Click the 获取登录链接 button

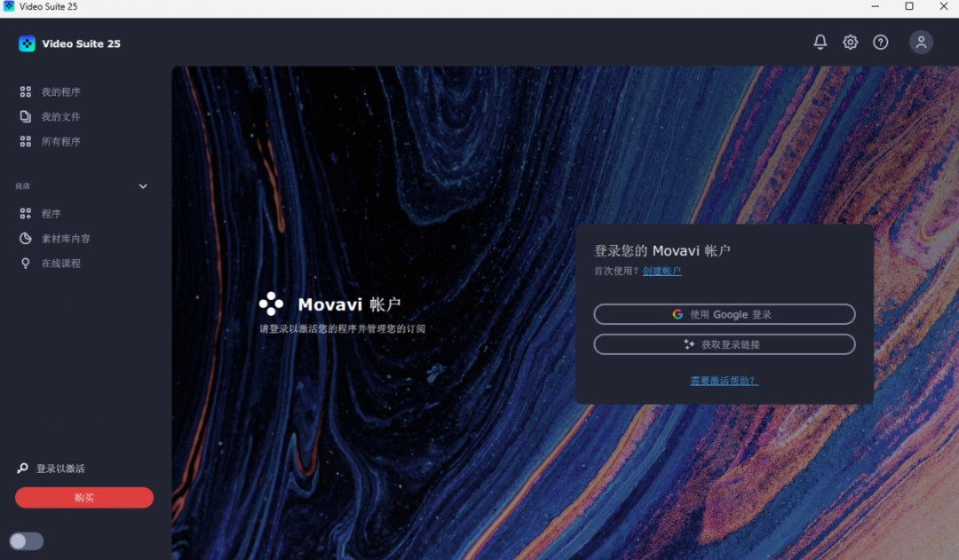(725, 344)
